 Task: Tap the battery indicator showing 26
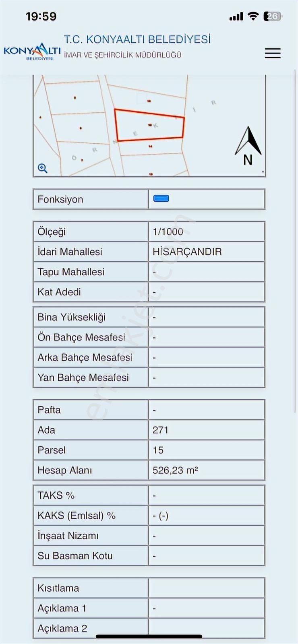tap(271, 15)
